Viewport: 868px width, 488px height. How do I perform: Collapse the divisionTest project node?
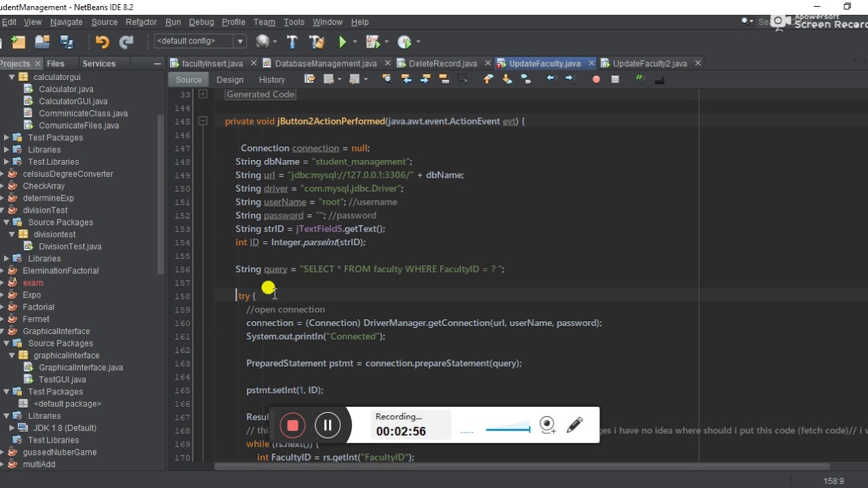pos(1,210)
